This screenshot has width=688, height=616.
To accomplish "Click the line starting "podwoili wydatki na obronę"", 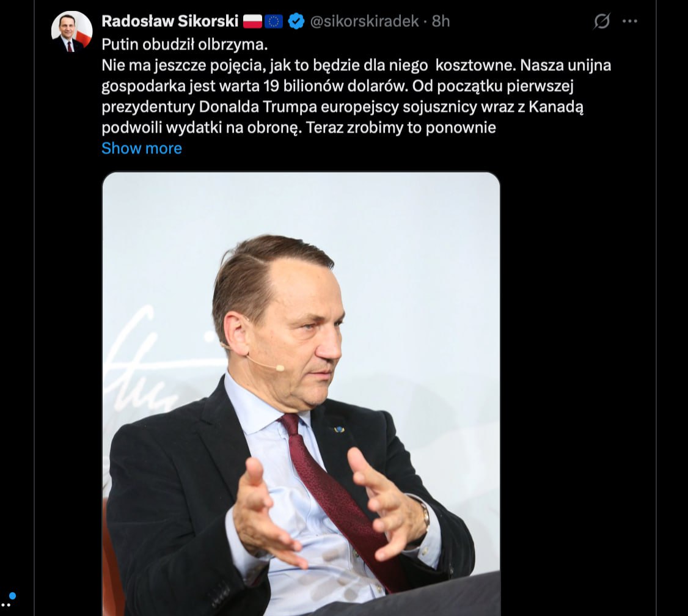I will click(x=298, y=128).
